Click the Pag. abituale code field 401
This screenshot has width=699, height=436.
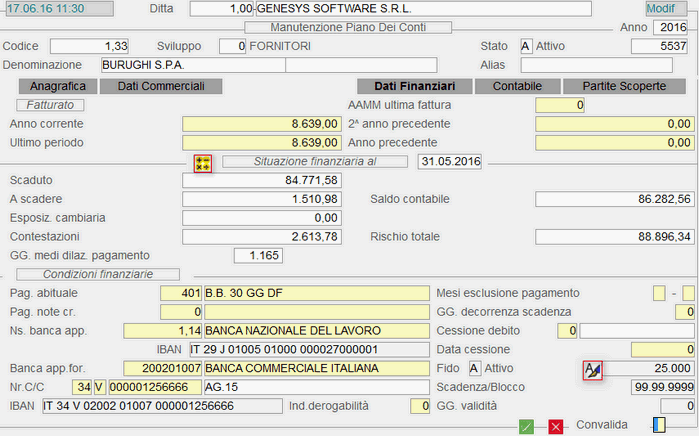pyautogui.click(x=181, y=293)
